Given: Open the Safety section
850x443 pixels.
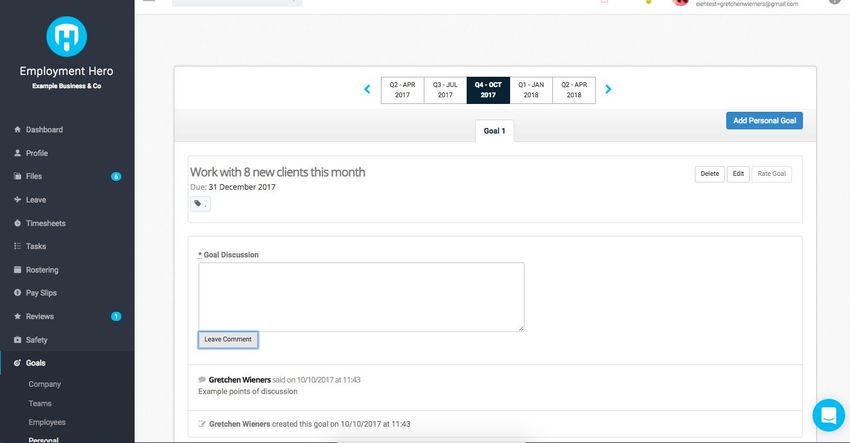Looking at the screenshot, I should 36,340.
